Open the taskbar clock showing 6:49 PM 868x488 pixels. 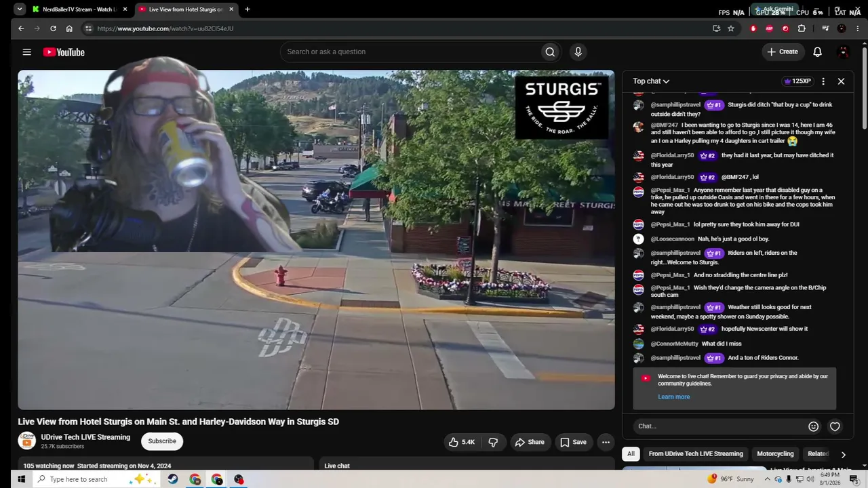click(830, 479)
